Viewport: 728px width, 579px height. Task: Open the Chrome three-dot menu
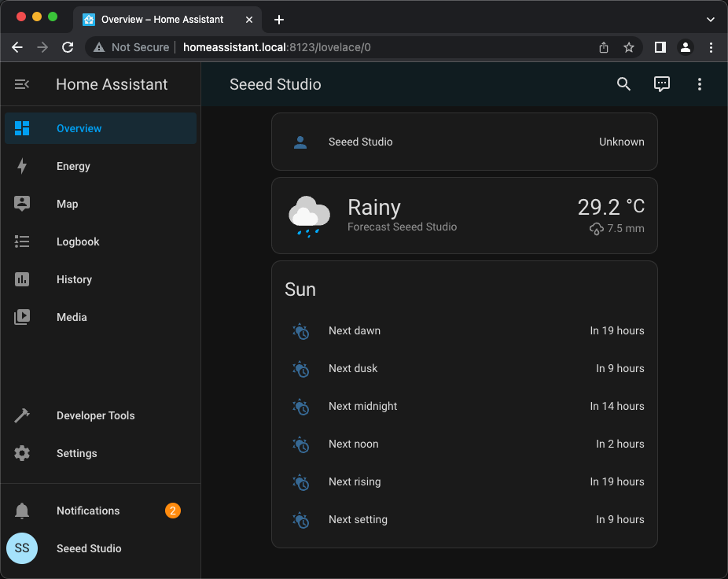click(x=711, y=47)
